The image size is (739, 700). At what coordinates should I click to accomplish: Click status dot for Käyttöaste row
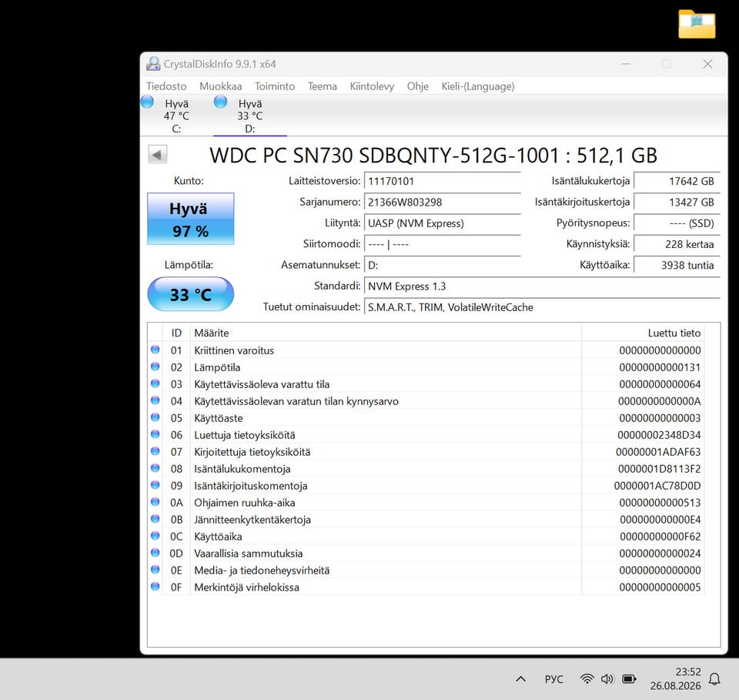click(155, 417)
